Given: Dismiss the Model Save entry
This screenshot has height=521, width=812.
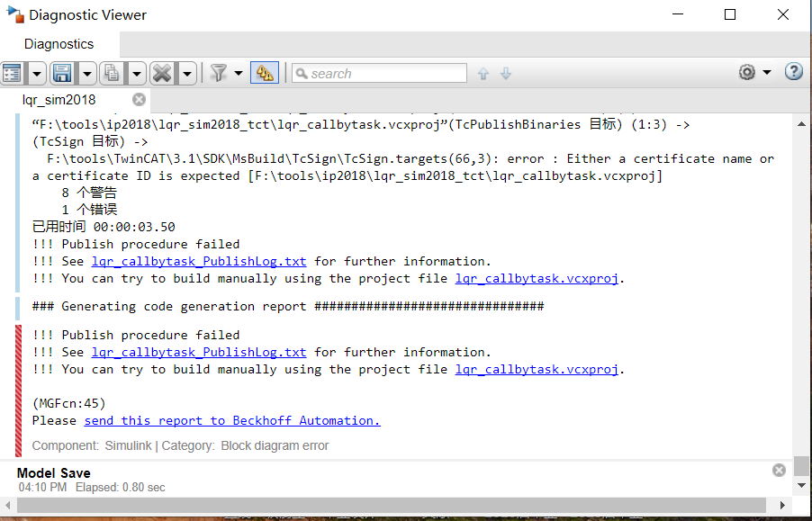Looking at the screenshot, I should coord(779,470).
